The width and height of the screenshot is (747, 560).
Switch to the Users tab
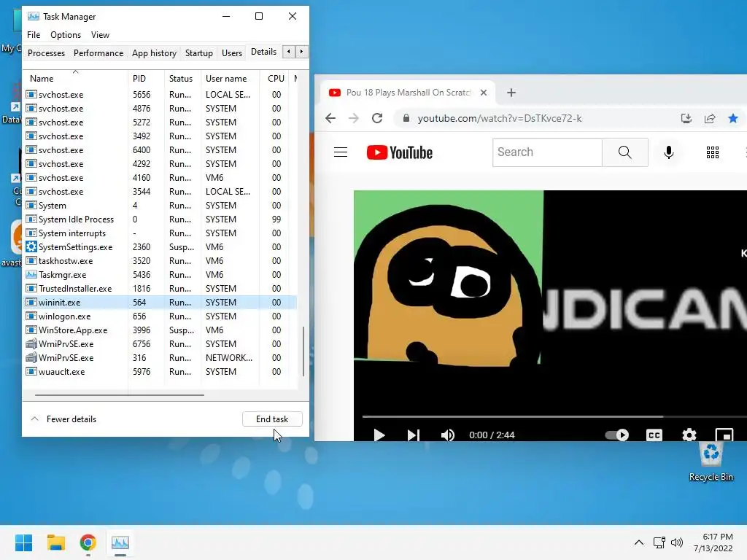(x=231, y=52)
